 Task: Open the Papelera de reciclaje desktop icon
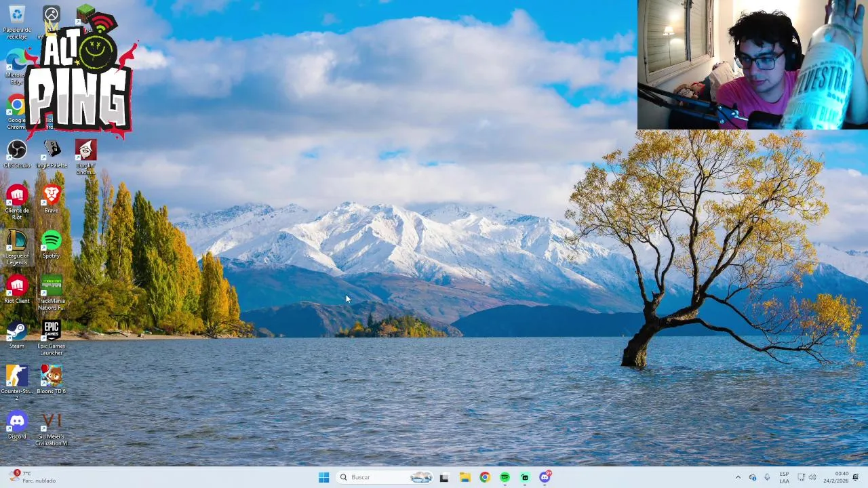[x=17, y=23]
